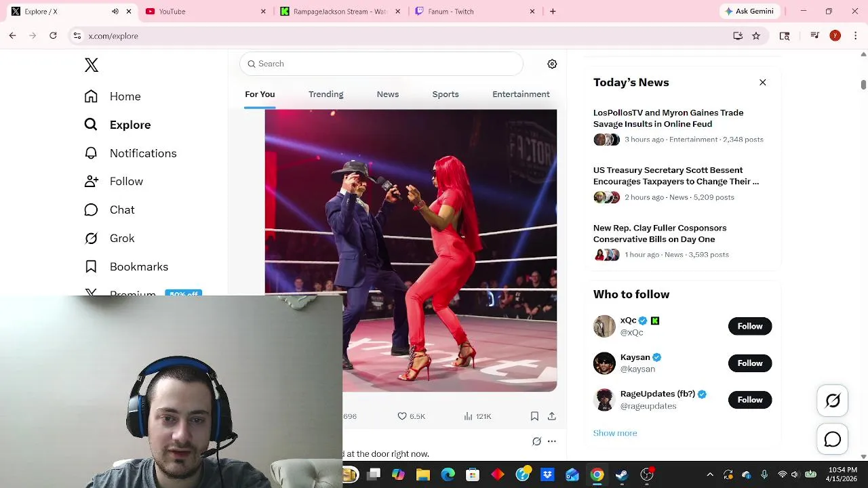Viewport: 868px width, 488px height.
Task: Open floating Grok button
Action: click(x=833, y=401)
